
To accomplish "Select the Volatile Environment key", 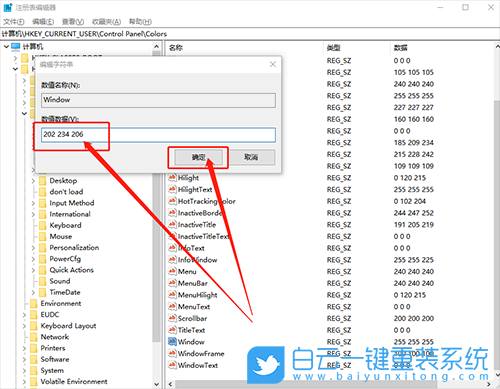I will click(74, 381).
